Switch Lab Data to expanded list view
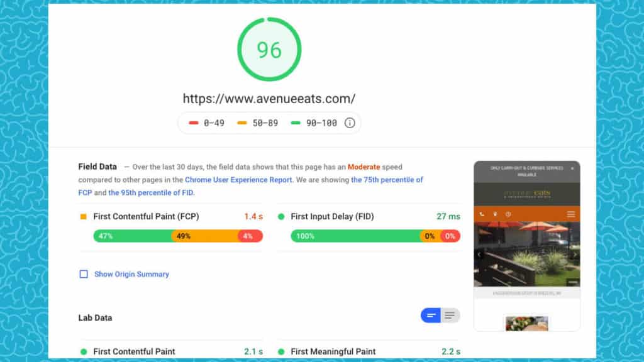Image resolution: width=644 pixels, height=362 pixels. pyautogui.click(x=450, y=315)
